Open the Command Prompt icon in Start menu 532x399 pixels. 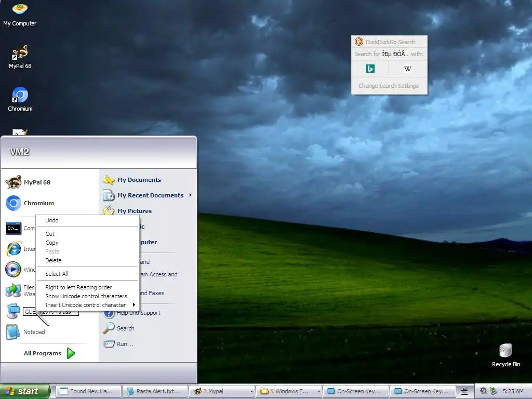click(x=13, y=228)
